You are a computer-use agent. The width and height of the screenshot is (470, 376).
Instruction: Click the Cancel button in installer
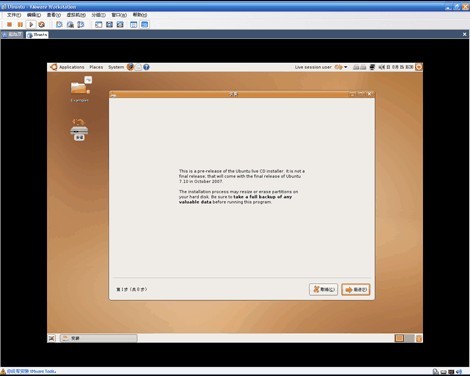click(323, 289)
